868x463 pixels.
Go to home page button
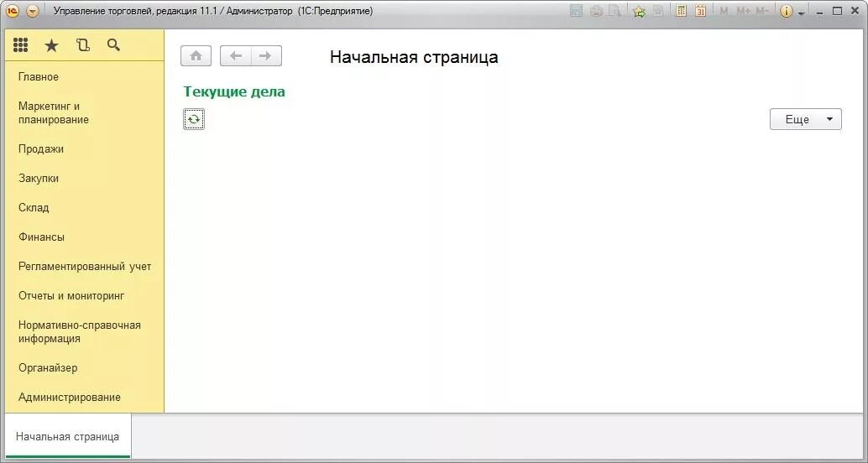pyautogui.click(x=196, y=56)
